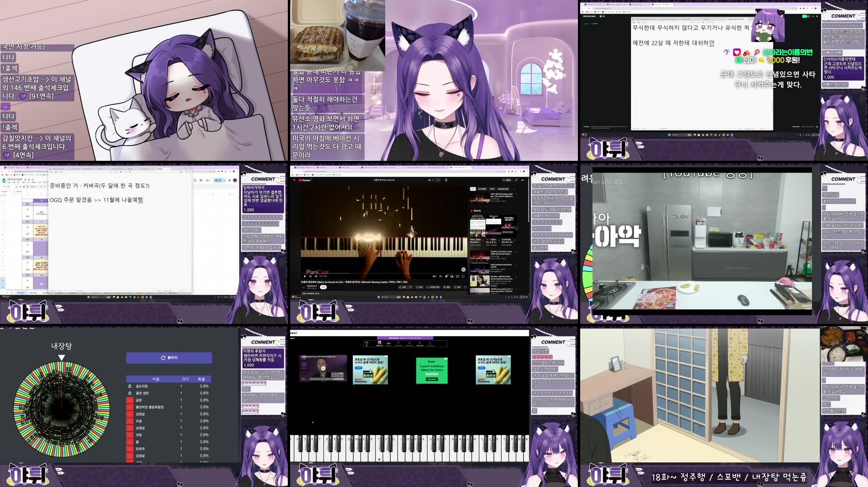Play the video advertisement in piano page
Image resolution: width=868 pixels, height=487 pixels.
(x=323, y=368)
